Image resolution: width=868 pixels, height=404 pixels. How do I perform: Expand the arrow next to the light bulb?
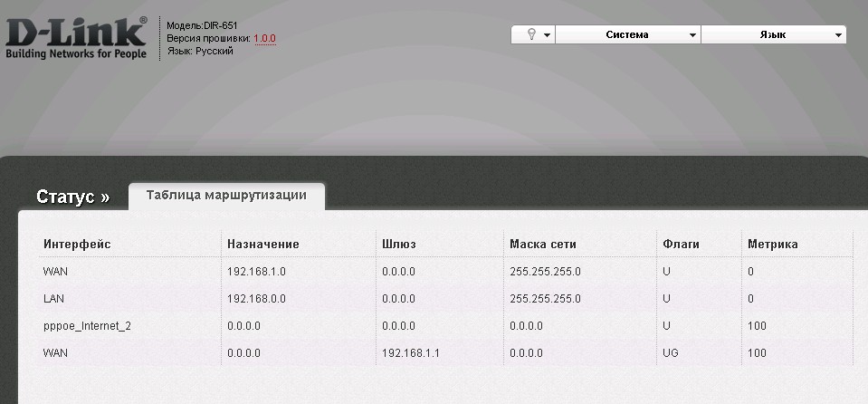tap(547, 35)
